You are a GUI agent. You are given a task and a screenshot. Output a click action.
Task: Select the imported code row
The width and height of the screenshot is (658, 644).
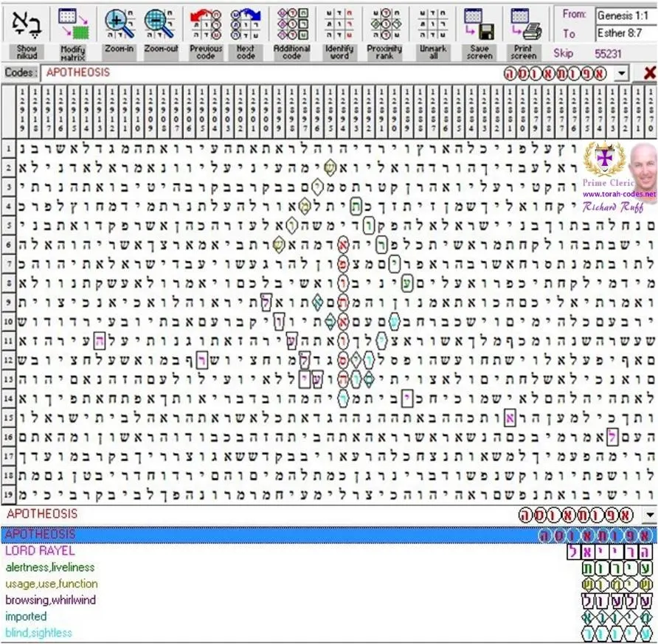point(328,617)
